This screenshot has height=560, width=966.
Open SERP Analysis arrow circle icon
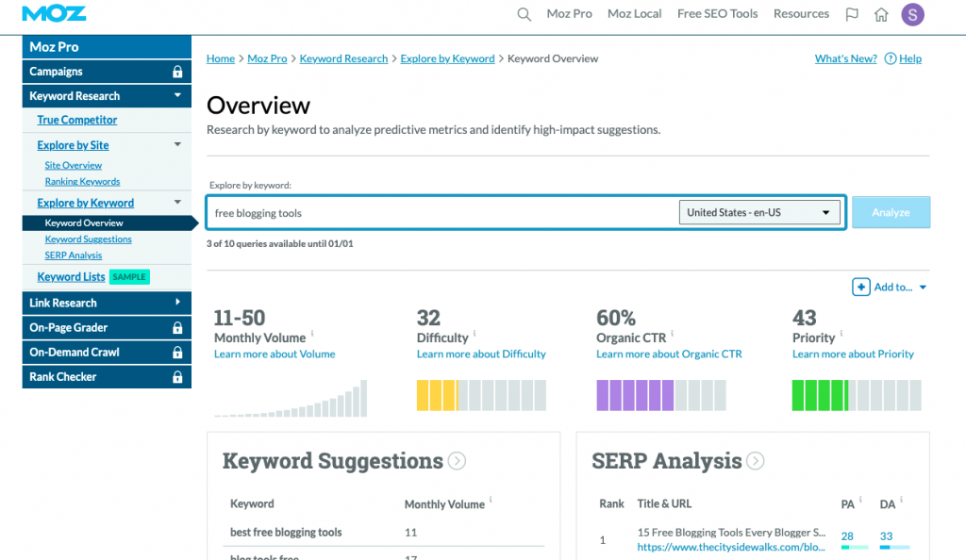click(x=756, y=460)
